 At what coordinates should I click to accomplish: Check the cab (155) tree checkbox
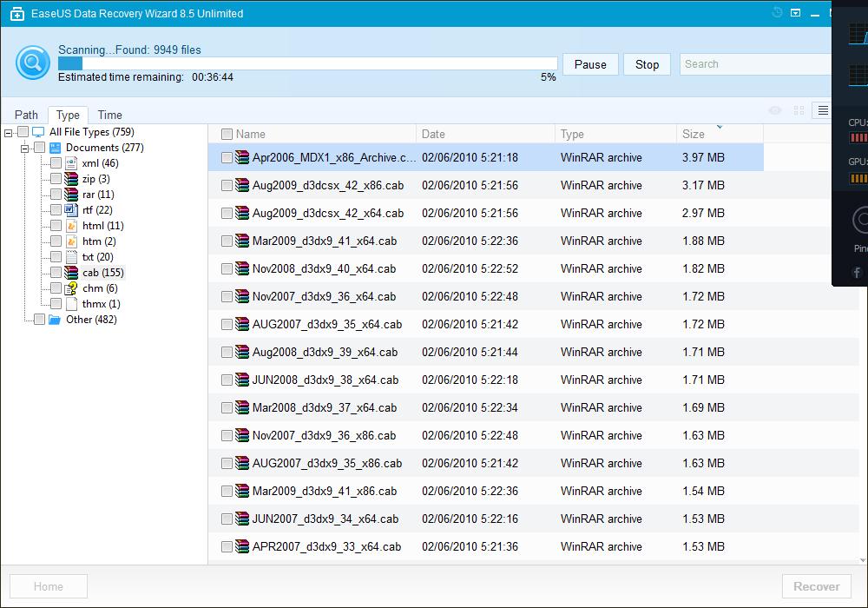click(x=56, y=273)
